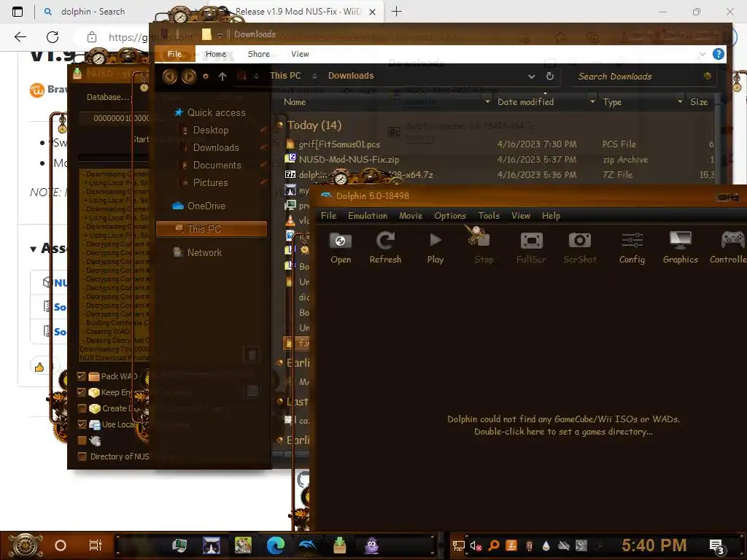The height and width of the screenshot is (560, 747).
Task: Open Dolphin's Tools menu
Action: tap(489, 216)
